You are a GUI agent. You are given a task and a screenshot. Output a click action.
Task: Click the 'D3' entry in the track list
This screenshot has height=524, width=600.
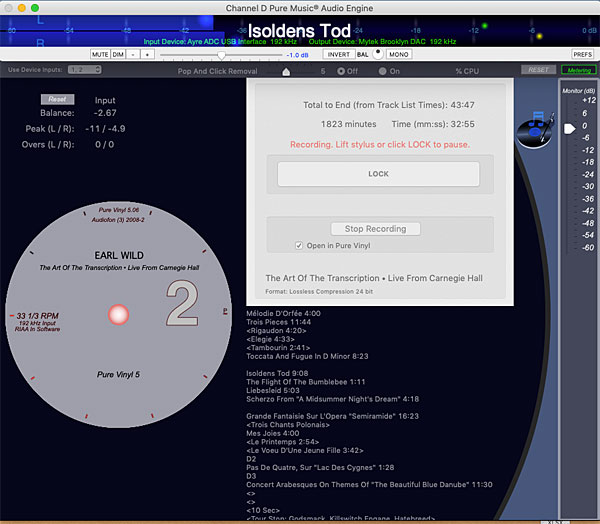(x=251, y=476)
